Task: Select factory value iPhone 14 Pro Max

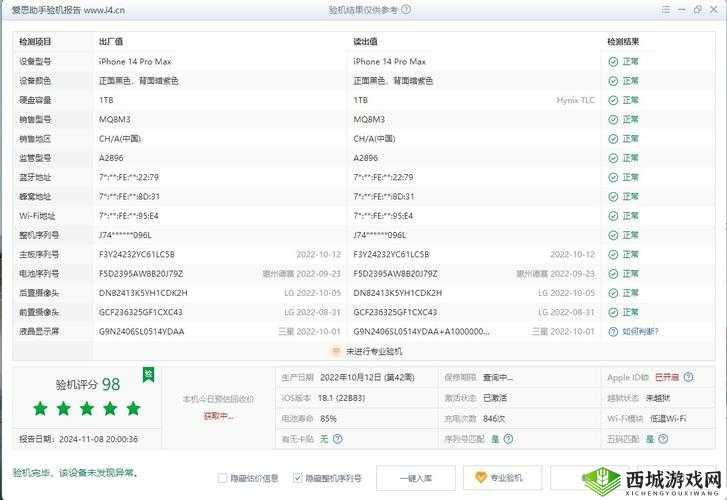Action: 135,62
